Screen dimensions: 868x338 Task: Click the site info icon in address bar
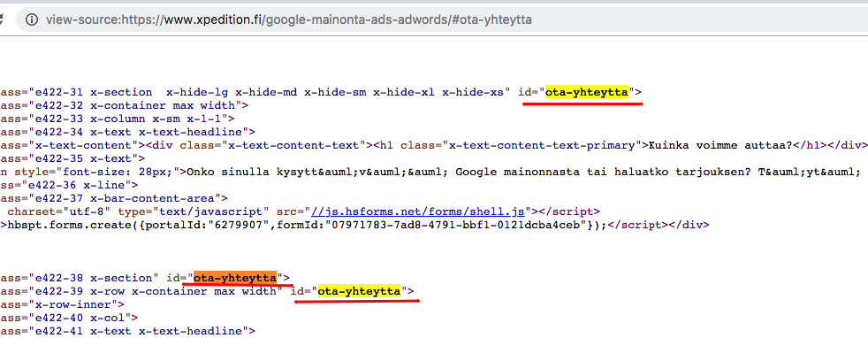[x=32, y=20]
